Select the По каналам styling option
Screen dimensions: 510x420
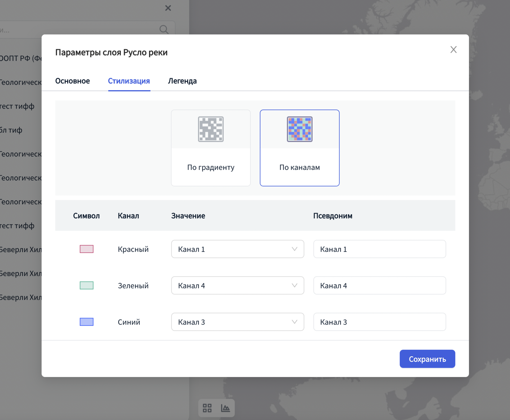pyautogui.click(x=299, y=167)
